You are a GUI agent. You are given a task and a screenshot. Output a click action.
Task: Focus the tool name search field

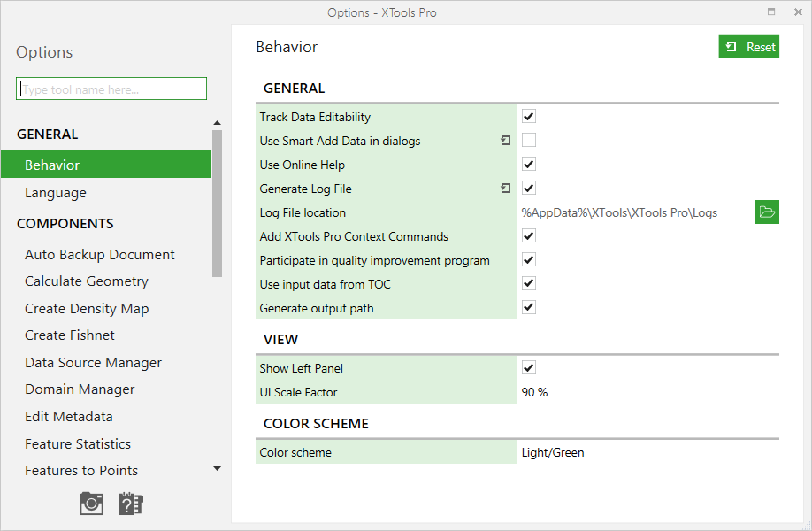click(x=111, y=88)
